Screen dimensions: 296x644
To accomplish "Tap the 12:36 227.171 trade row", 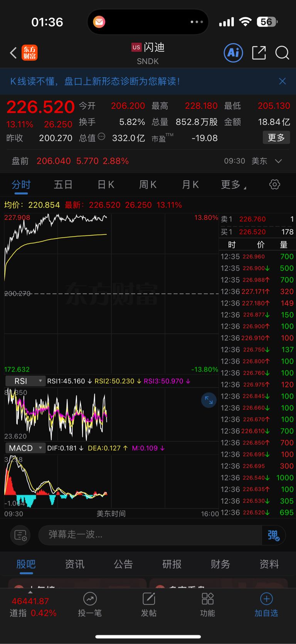I will click(257, 292).
